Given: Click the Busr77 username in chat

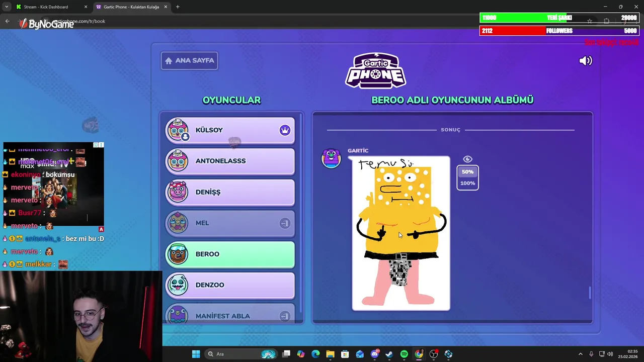Looking at the screenshot, I should [29, 213].
